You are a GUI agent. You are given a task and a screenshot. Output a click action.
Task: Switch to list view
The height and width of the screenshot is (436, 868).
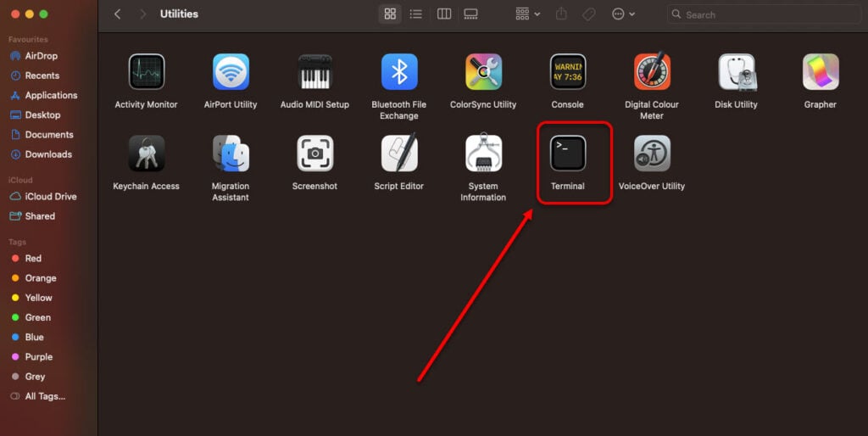pos(415,14)
